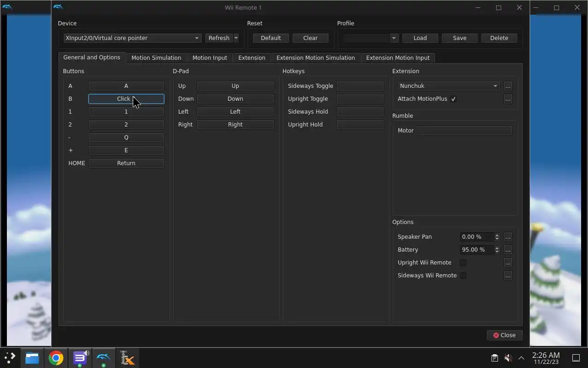Click the Refresh device button
The width and height of the screenshot is (588, 368).
click(219, 38)
